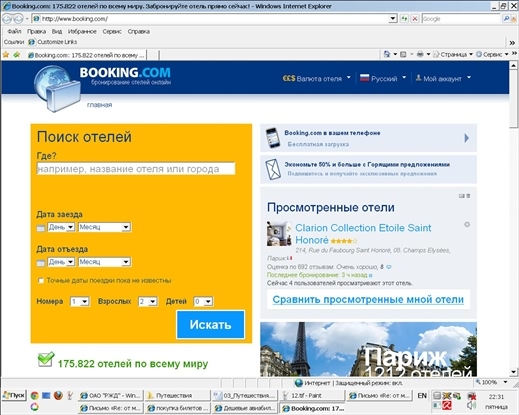The width and height of the screenshot is (519, 415).
Task: Click the Пуск start button
Action: (x=14, y=395)
